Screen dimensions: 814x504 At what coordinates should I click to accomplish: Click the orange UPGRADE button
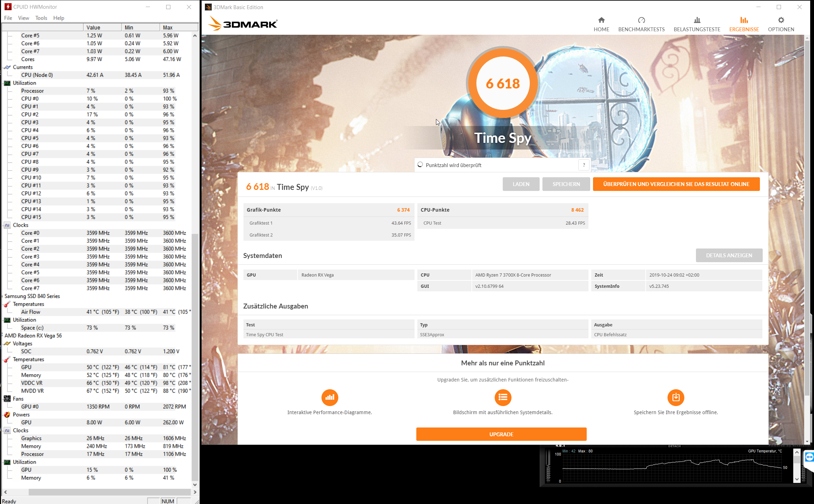[x=501, y=434]
